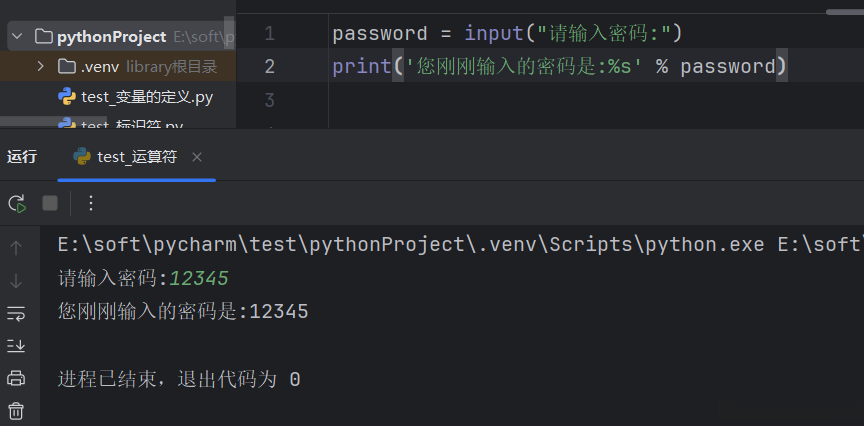Viewport: 864px width, 426px height.
Task: Click scroll to end of console icon
Action: tap(16, 345)
